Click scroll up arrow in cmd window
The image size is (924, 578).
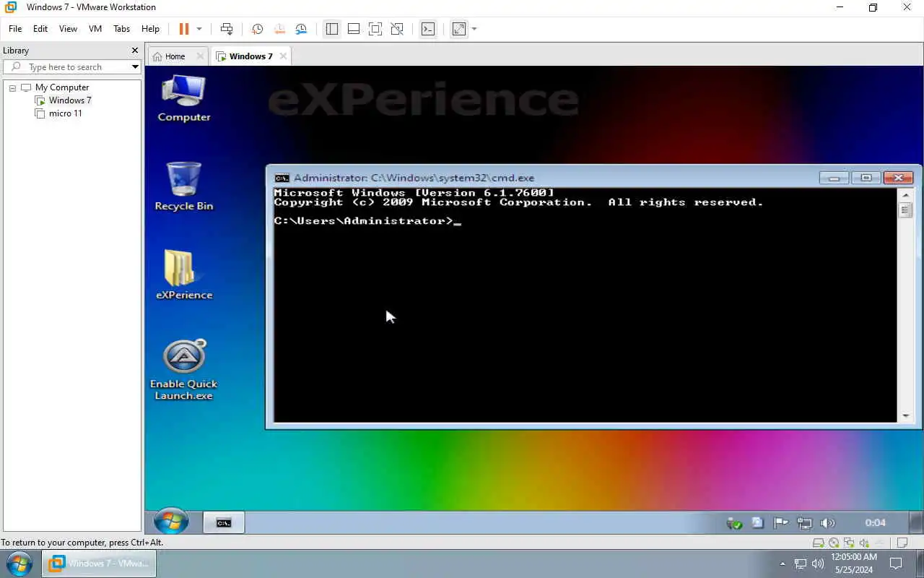click(x=906, y=194)
